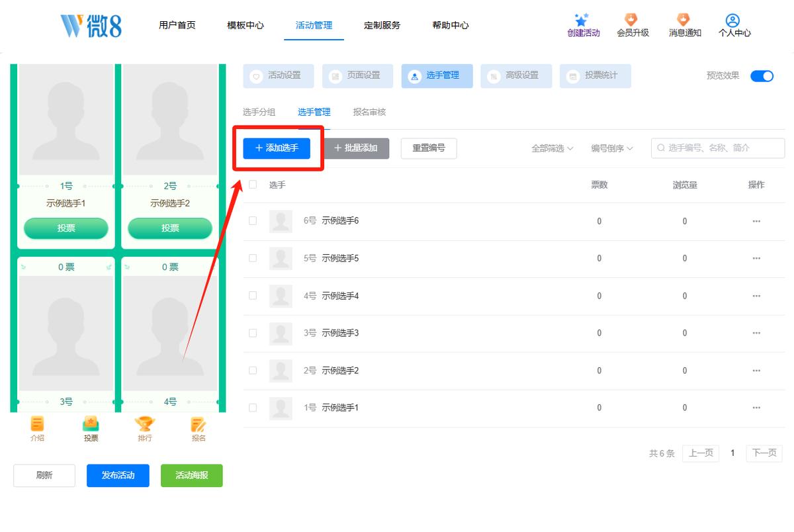Open the 页面设置 section tab
Viewport: 794px width, 532px height.
pyautogui.click(x=358, y=76)
